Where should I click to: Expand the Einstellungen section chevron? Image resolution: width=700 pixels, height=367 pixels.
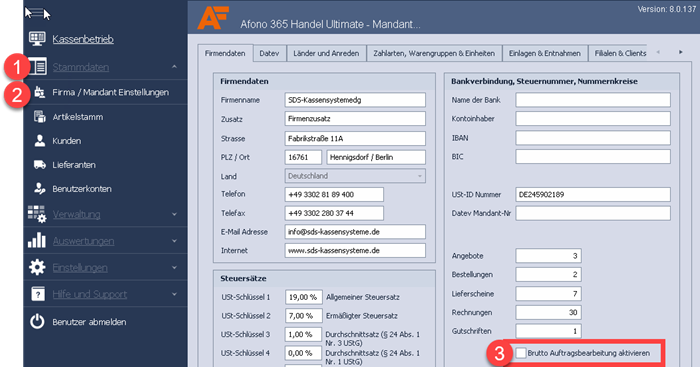[174, 268]
